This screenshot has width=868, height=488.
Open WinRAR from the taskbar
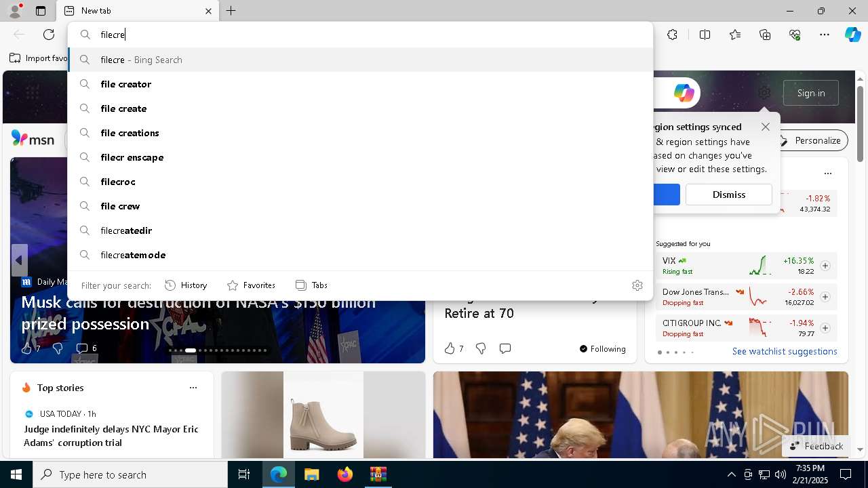(x=378, y=474)
